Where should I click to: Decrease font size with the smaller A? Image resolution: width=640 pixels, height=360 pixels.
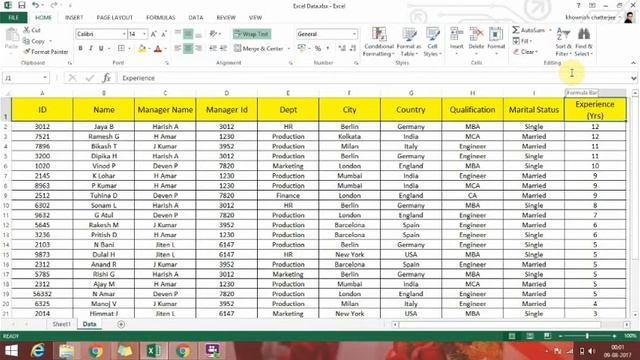pyautogui.click(x=164, y=34)
